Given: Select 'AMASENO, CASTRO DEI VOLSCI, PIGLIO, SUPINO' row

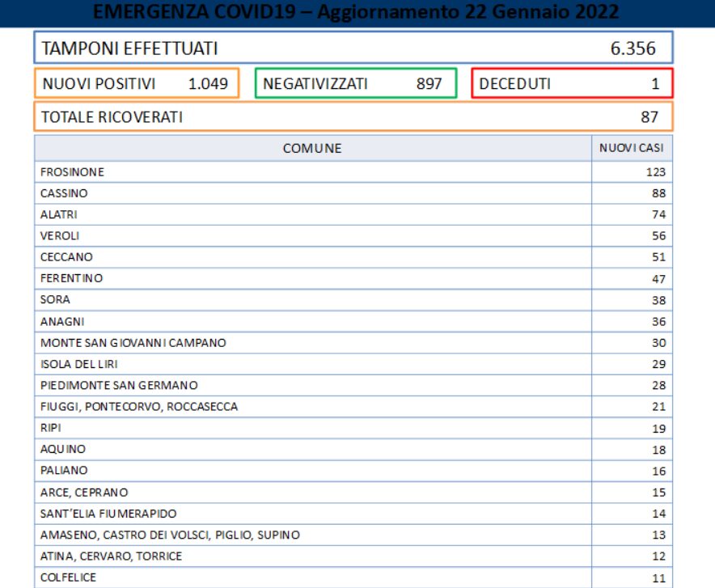Looking at the screenshot, I should 170,535.
